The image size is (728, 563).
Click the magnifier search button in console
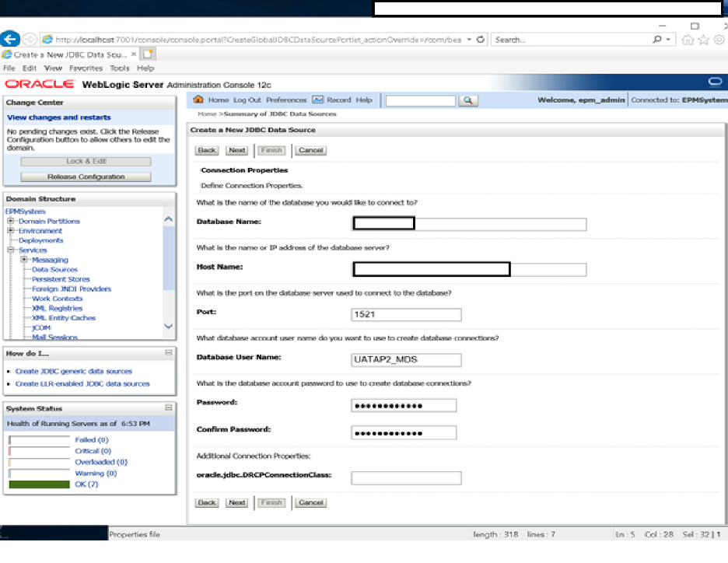468,100
